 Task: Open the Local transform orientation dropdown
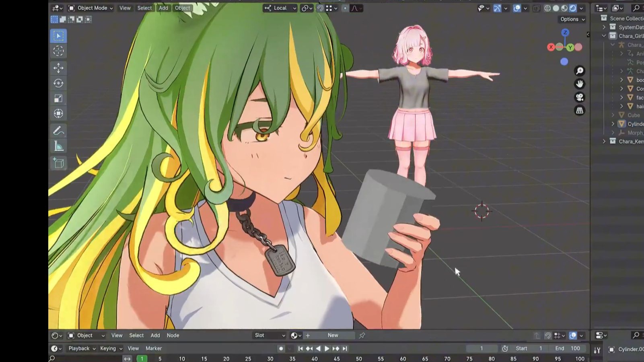[x=280, y=8]
